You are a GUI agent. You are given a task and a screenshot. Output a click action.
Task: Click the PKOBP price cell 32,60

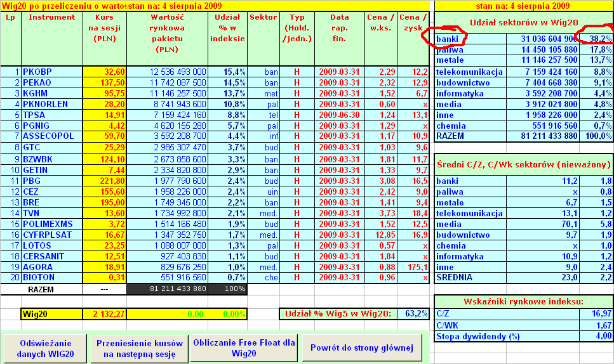click(105, 72)
